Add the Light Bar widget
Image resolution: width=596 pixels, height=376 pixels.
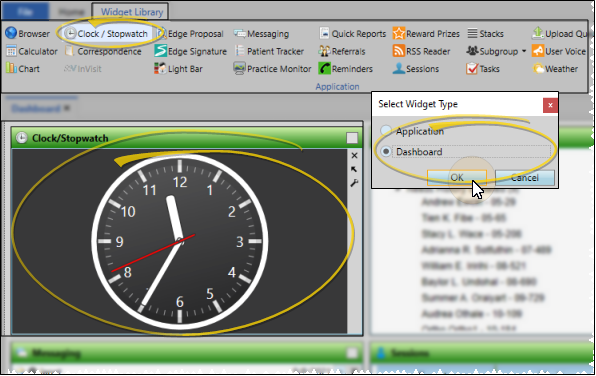[x=178, y=69]
